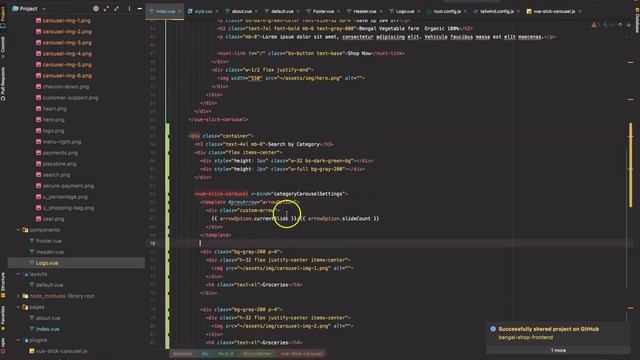
Task: Select user.png file in tree
Action: 50,219
